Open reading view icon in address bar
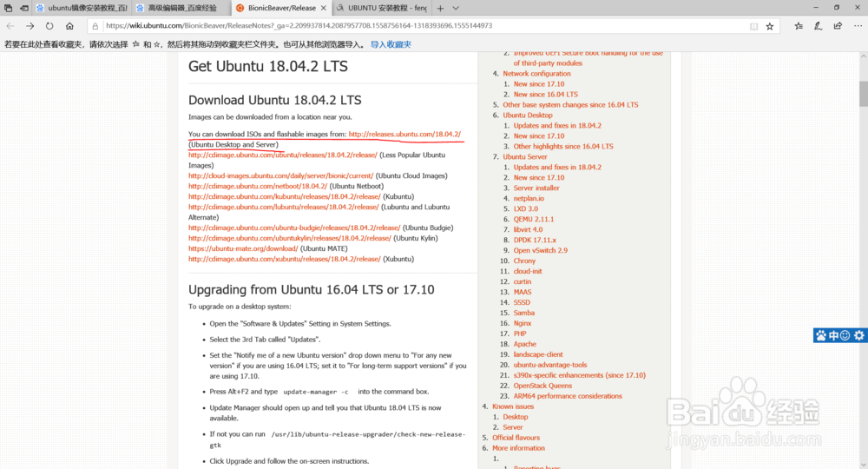The image size is (868, 469). pos(753,26)
